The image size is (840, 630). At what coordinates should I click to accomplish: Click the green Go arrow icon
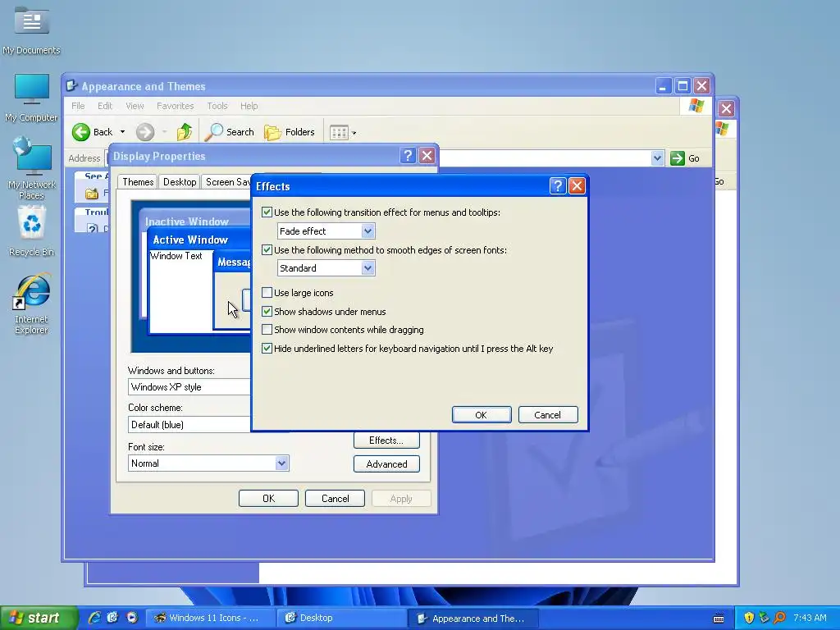click(x=677, y=158)
